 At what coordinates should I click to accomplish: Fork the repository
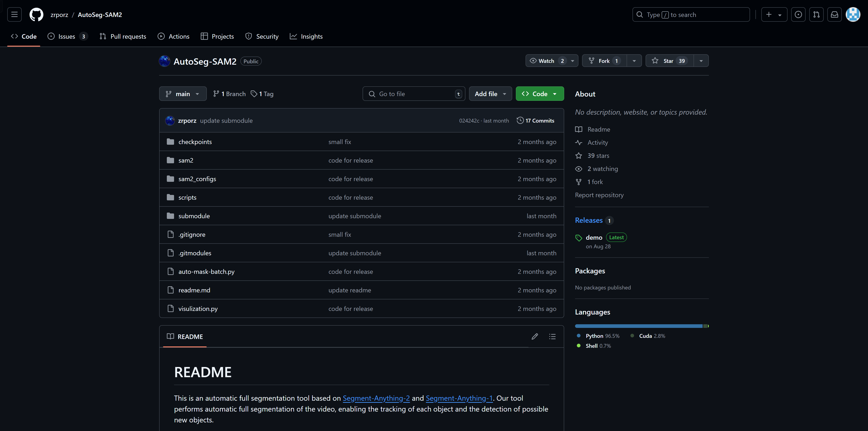[604, 61]
